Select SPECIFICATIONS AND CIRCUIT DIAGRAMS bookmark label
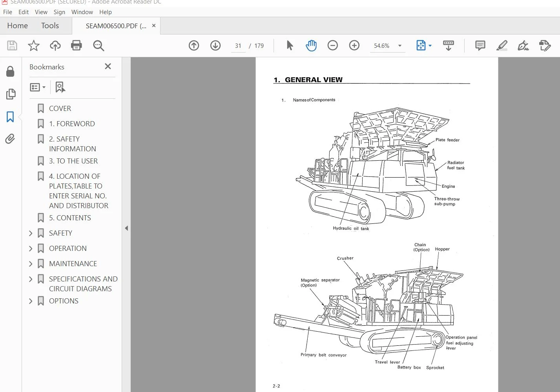560x392 pixels. 83,284
